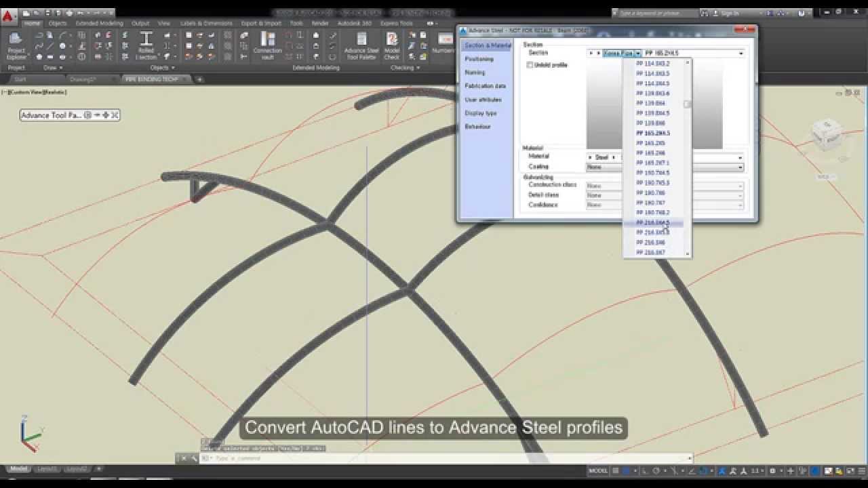Run the Model Check tool
868x488 pixels.
(x=392, y=45)
